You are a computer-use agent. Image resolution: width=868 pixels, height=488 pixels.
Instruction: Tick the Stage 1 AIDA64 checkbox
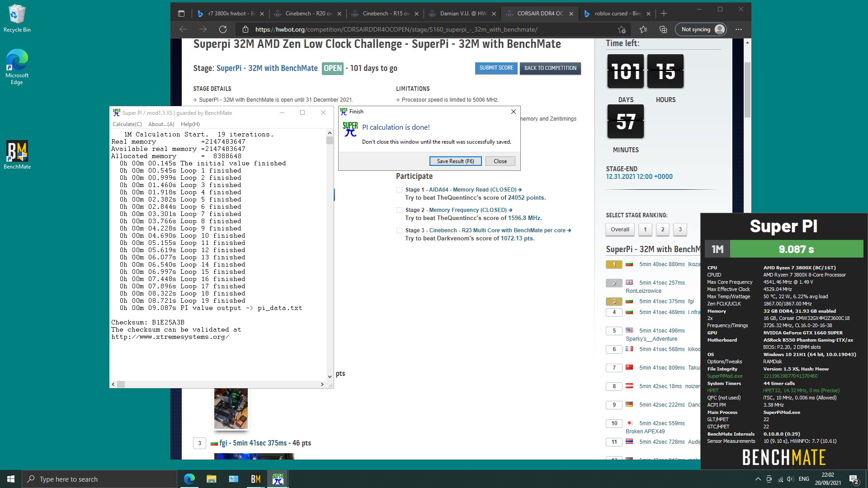point(399,190)
